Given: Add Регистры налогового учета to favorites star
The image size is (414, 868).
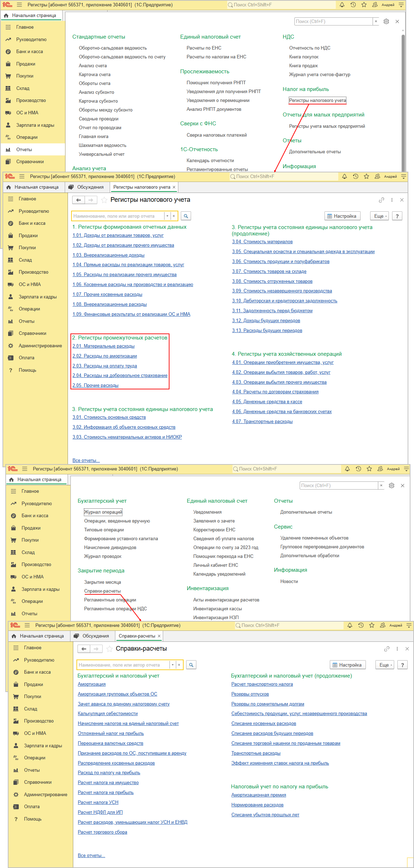Looking at the screenshot, I should (x=104, y=200).
